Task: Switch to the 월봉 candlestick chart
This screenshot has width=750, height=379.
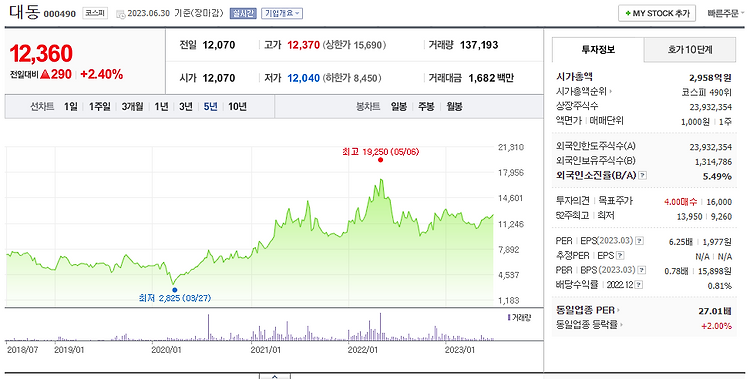Action: click(x=454, y=107)
